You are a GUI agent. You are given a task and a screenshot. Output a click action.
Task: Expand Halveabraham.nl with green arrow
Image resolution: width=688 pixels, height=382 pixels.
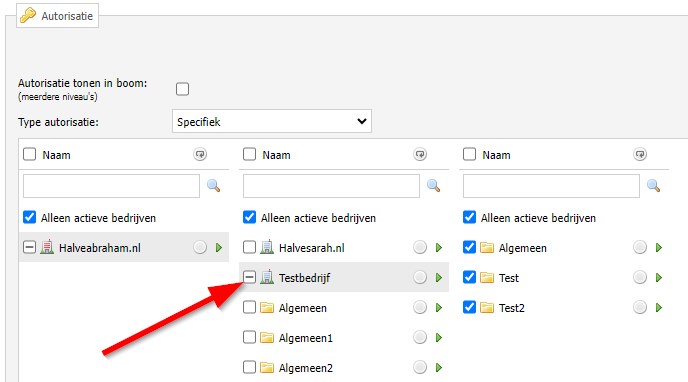[219, 248]
